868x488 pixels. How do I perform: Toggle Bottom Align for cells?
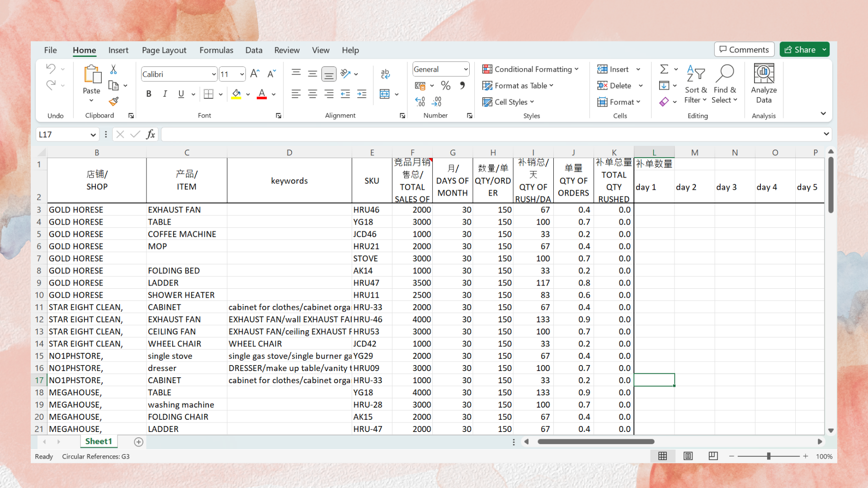click(329, 74)
